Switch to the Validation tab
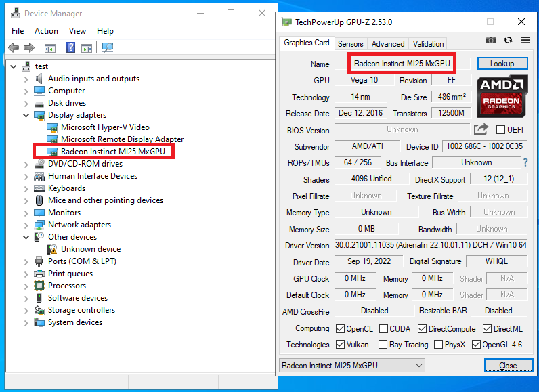This screenshot has width=539, height=392. point(428,44)
